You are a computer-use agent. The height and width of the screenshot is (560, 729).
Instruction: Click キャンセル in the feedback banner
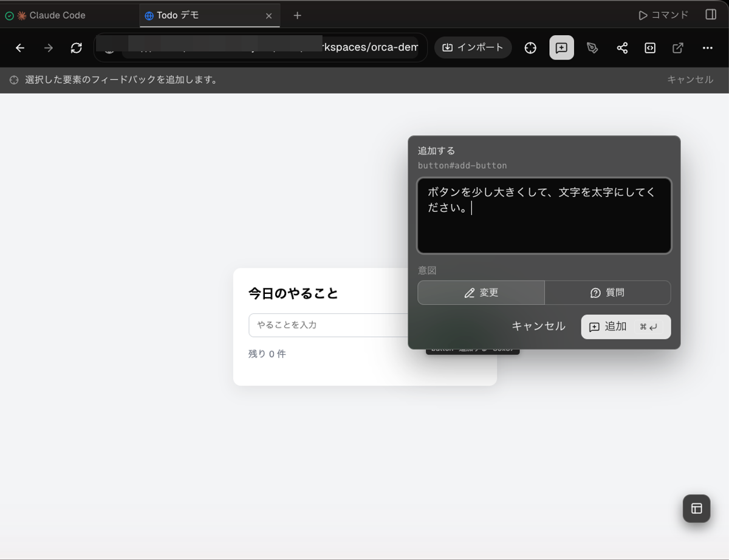pyautogui.click(x=690, y=80)
